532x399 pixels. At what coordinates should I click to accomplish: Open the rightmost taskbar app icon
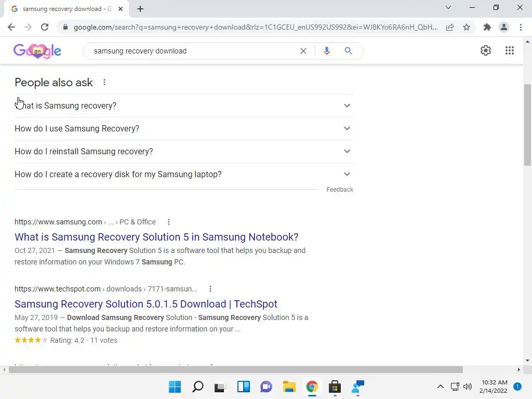(358, 387)
